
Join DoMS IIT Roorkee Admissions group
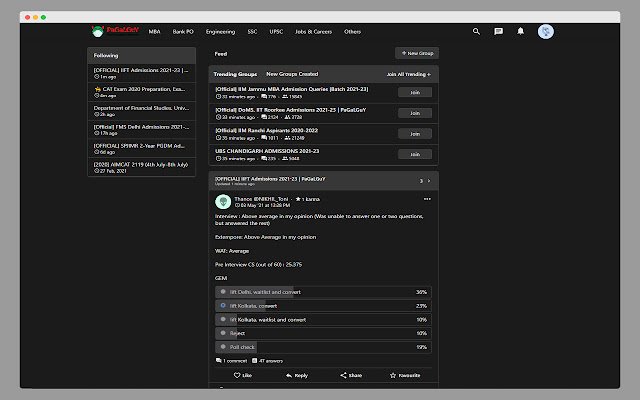[x=415, y=113]
